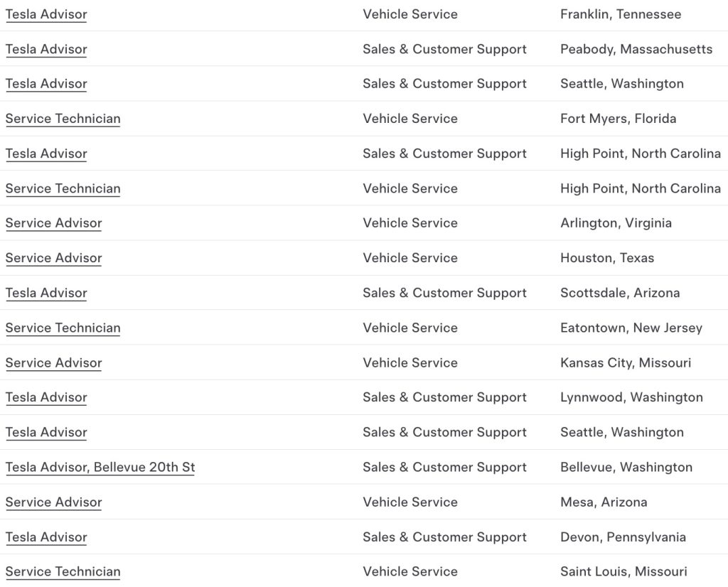Open Tesla Advisor listing for Peabody, Massachusetts
Image resolution: width=728 pixels, height=587 pixels.
[x=46, y=49]
